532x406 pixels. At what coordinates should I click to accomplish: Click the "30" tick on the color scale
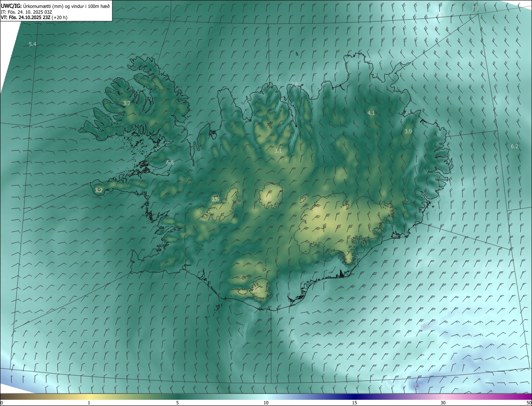[x=443, y=403]
